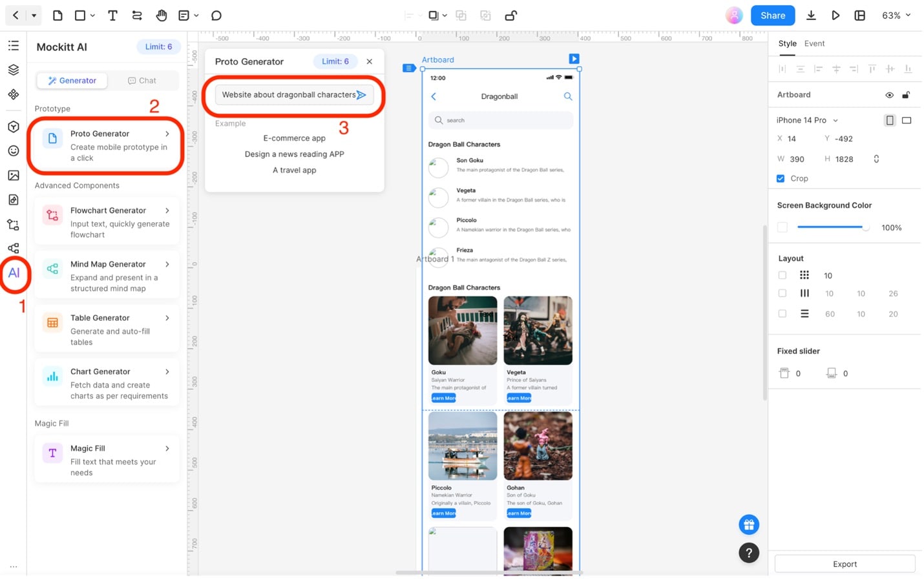Open the iPhone 14 Pro device dropdown
This screenshot has height=580, width=924.
pyautogui.click(x=807, y=120)
